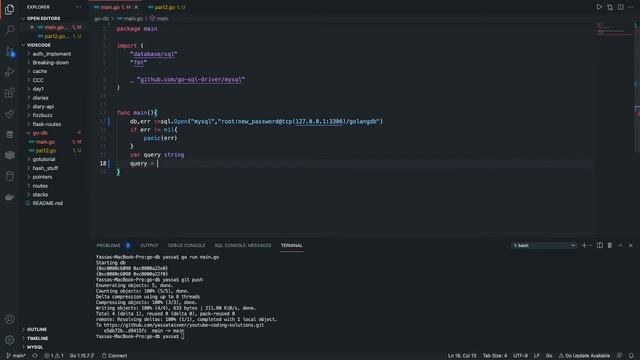Expand the diary-api folder
The image size is (640, 360).
(x=43, y=107)
